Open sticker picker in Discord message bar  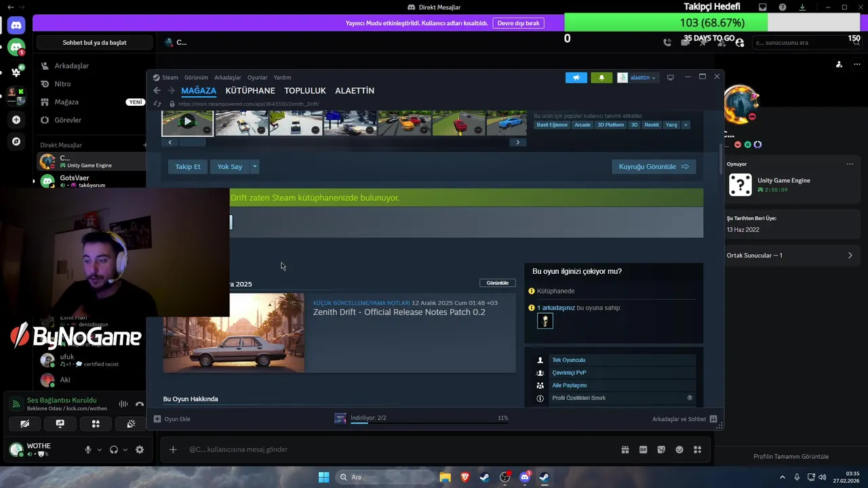[x=661, y=449]
